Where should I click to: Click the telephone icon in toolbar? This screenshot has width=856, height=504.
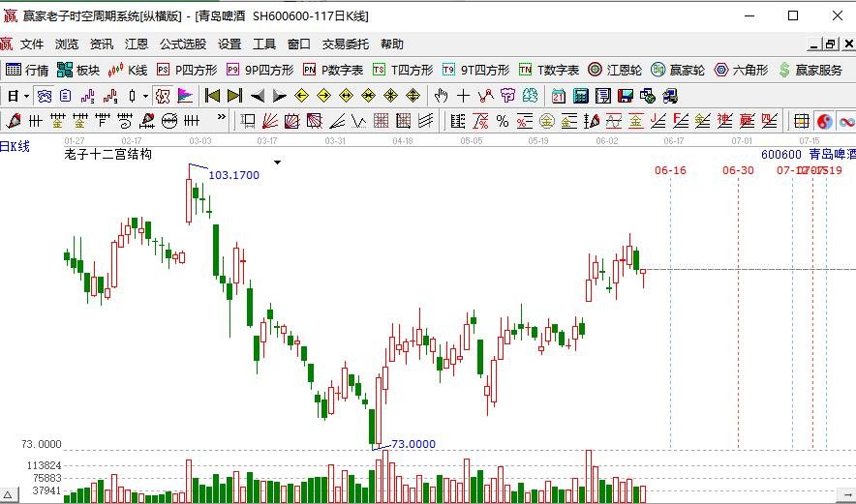point(45,97)
